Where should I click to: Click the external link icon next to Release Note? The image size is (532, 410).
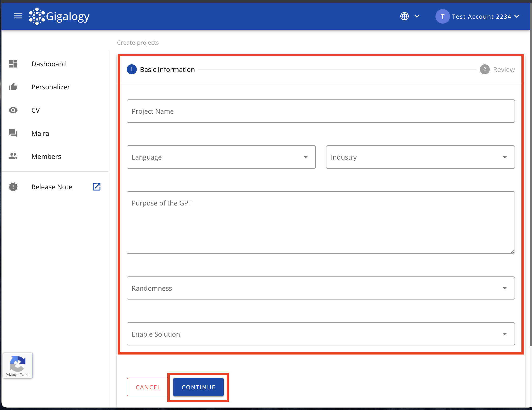point(97,187)
